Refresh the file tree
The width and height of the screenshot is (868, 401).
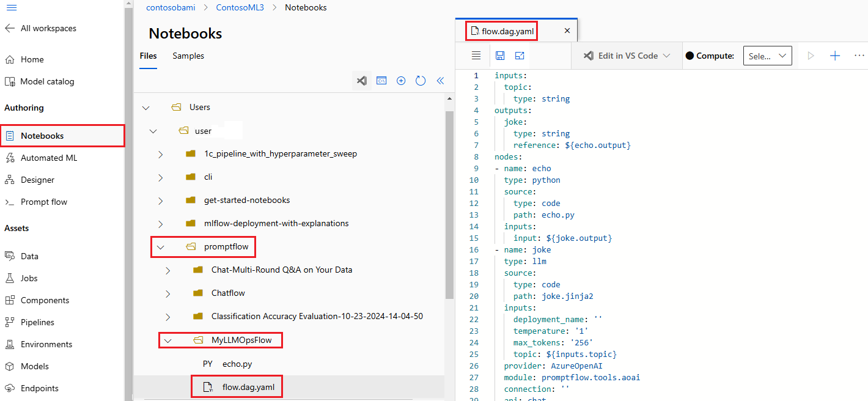click(421, 81)
